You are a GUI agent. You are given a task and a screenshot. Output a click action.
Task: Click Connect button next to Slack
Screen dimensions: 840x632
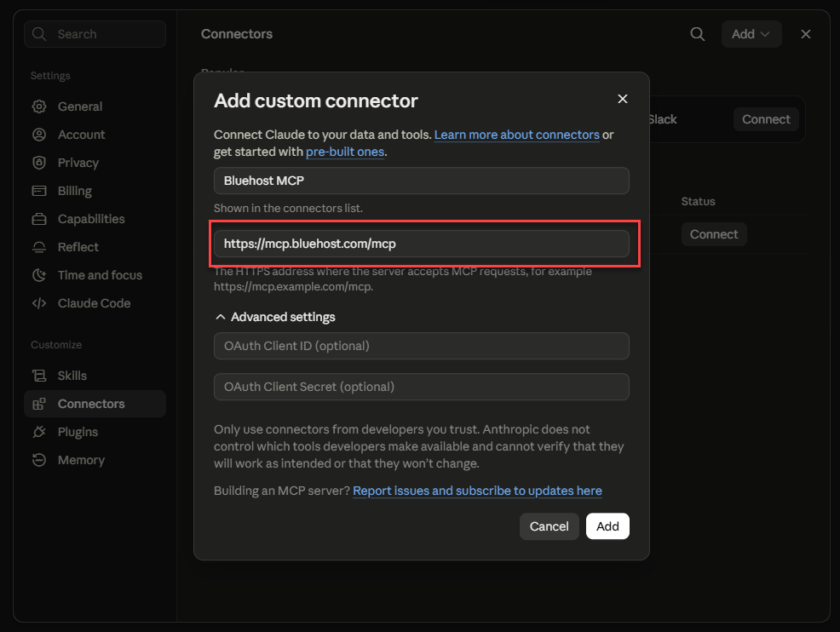766,119
